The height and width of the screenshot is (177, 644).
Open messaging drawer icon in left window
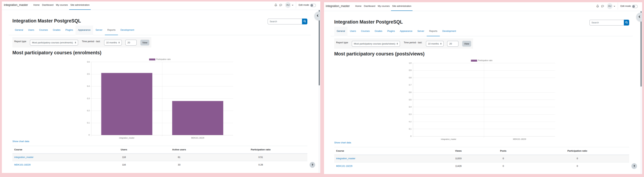click(281, 5)
